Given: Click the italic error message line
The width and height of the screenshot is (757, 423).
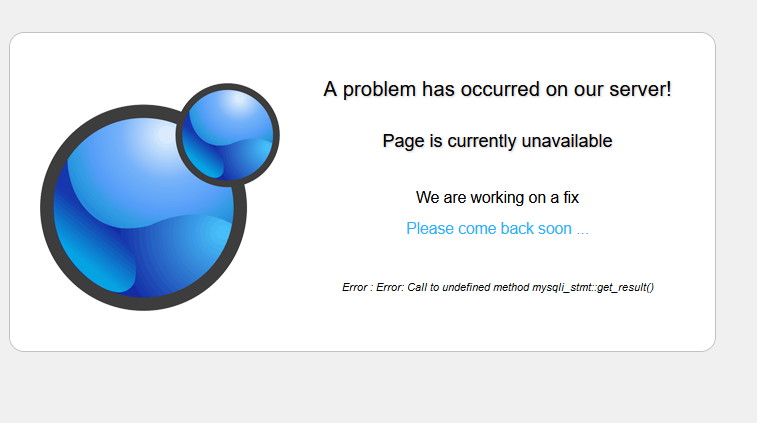Looking at the screenshot, I should coord(498,287).
